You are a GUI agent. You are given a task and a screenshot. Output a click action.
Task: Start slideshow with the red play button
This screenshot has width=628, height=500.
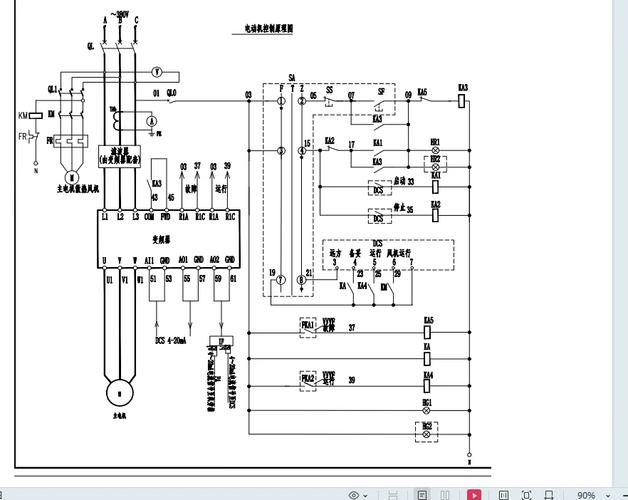point(473,494)
